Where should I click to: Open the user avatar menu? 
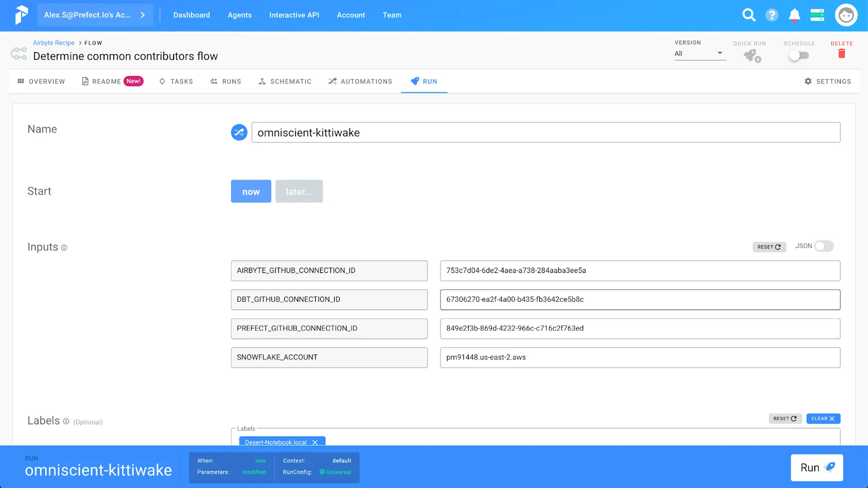click(846, 15)
